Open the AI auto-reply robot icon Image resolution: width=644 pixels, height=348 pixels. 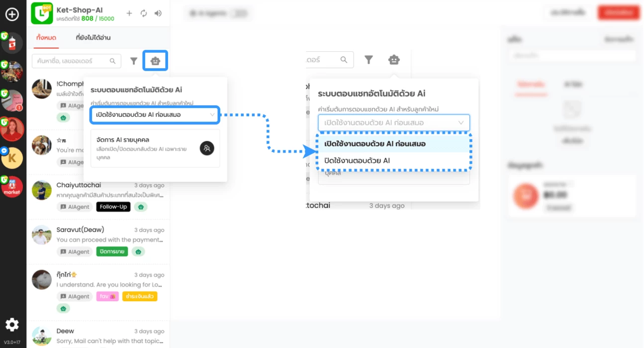click(x=155, y=61)
